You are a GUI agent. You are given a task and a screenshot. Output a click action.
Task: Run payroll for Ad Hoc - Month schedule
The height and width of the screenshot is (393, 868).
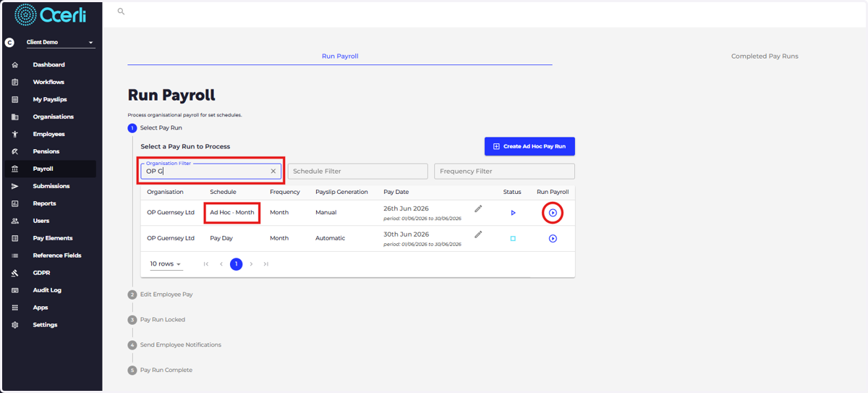(553, 213)
